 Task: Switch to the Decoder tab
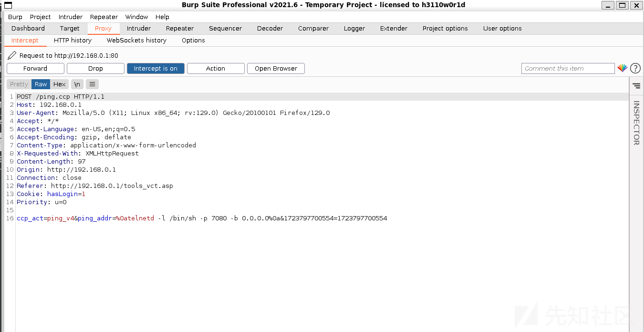pyautogui.click(x=270, y=28)
